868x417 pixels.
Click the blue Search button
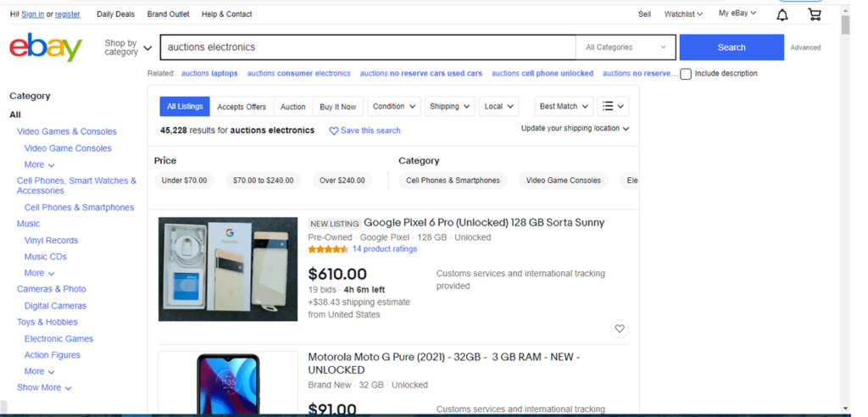[732, 47]
